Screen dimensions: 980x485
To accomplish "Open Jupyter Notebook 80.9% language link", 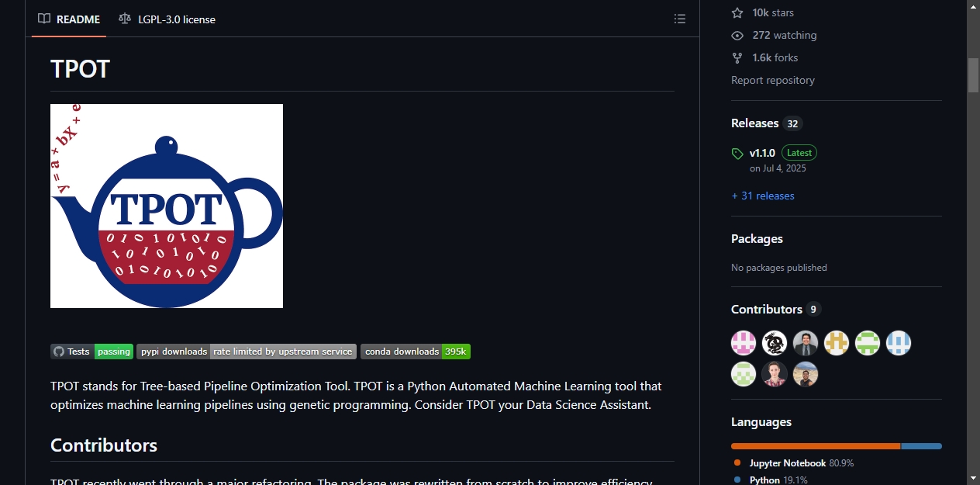I will click(x=794, y=463).
